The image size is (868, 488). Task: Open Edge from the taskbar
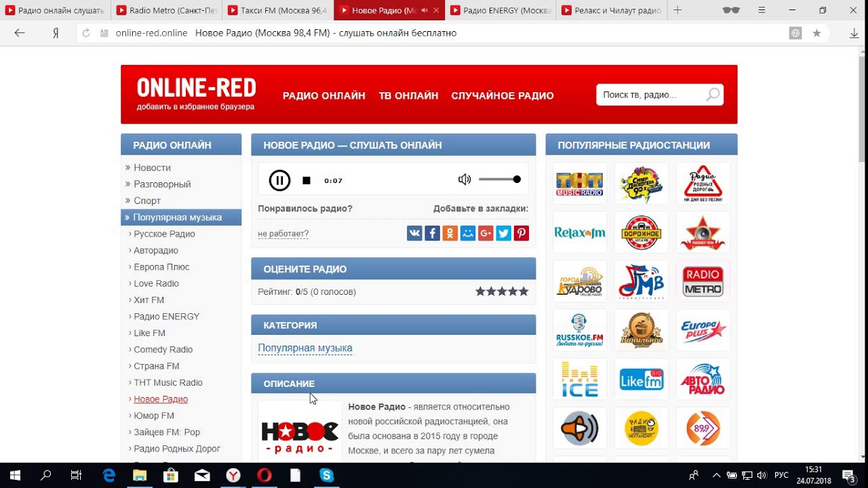(108, 475)
